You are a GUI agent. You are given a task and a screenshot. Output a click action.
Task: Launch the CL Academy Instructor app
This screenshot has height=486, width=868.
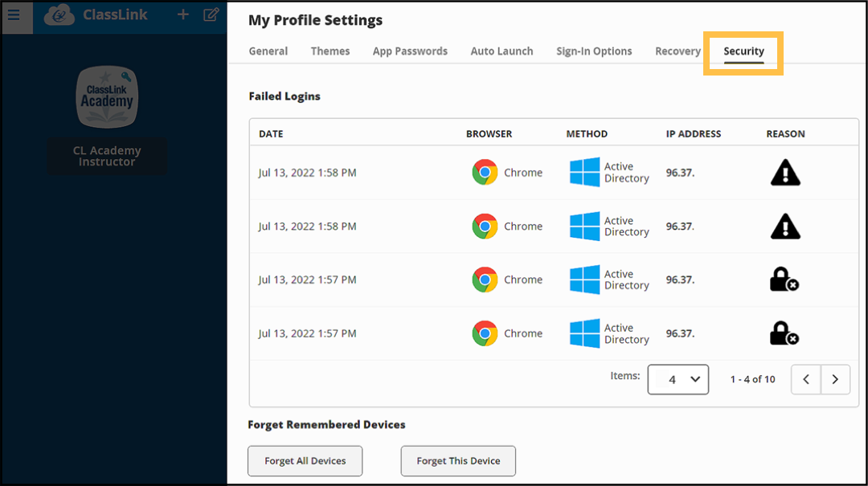107,96
